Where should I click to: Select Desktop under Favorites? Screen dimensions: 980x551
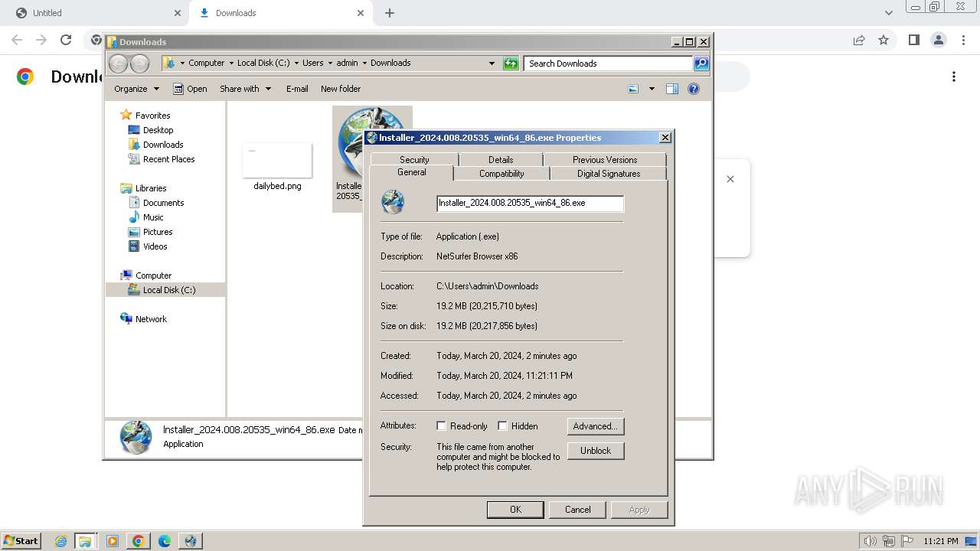[x=158, y=130]
